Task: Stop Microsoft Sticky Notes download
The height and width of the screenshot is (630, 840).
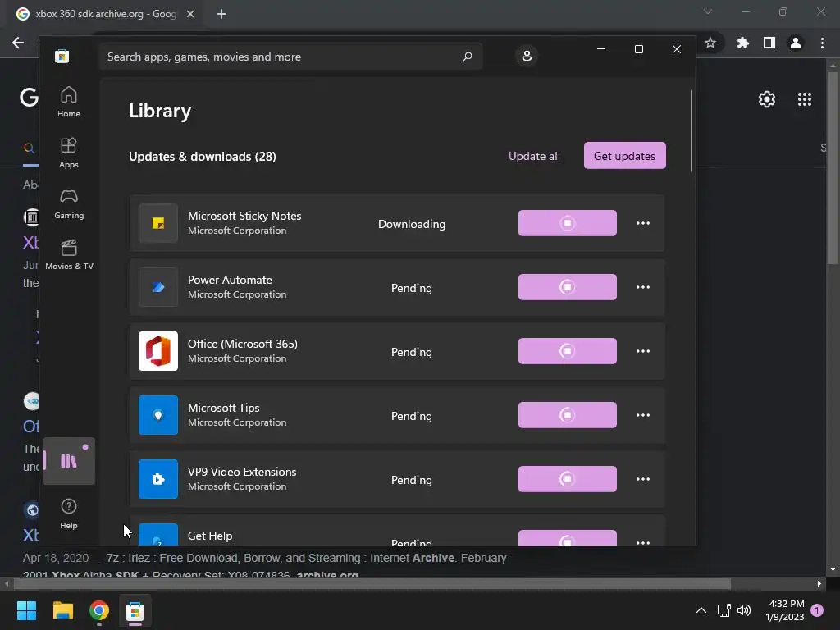Action: [568, 223]
